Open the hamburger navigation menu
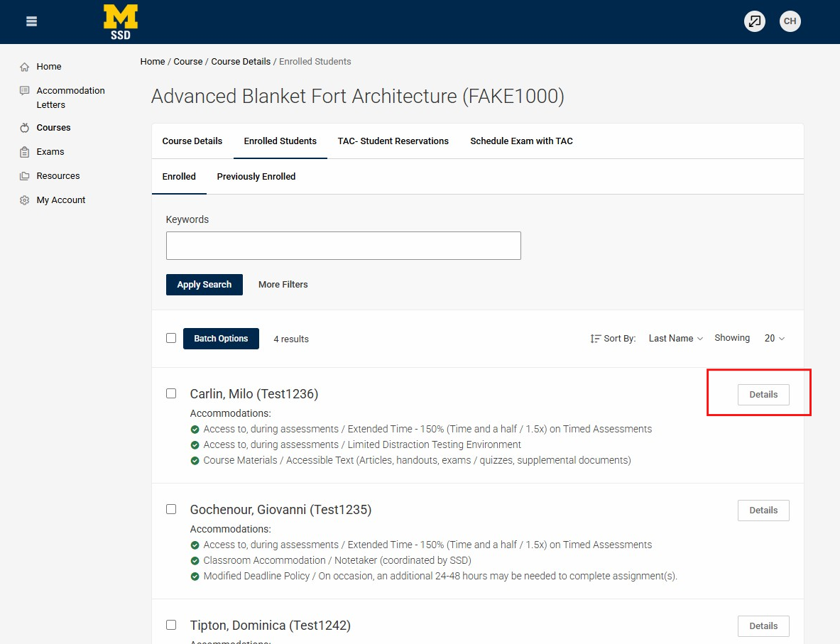The image size is (840, 644). point(32,21)
